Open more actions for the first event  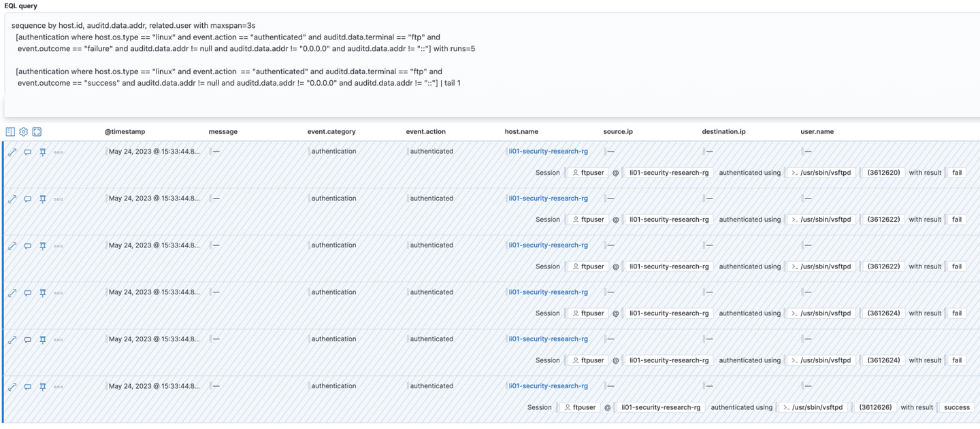[59, 152]
